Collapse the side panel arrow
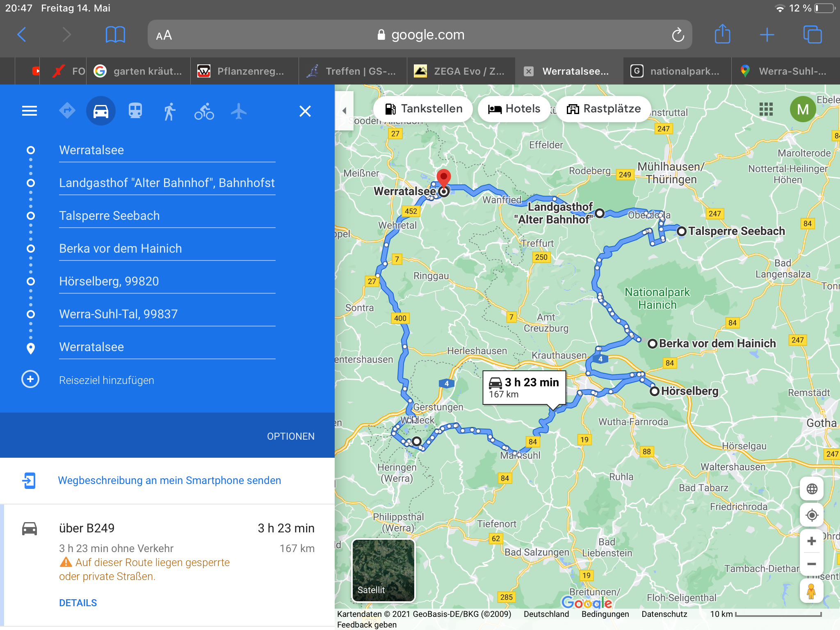Viewport: 840px width, 630px height. [344, 111]
